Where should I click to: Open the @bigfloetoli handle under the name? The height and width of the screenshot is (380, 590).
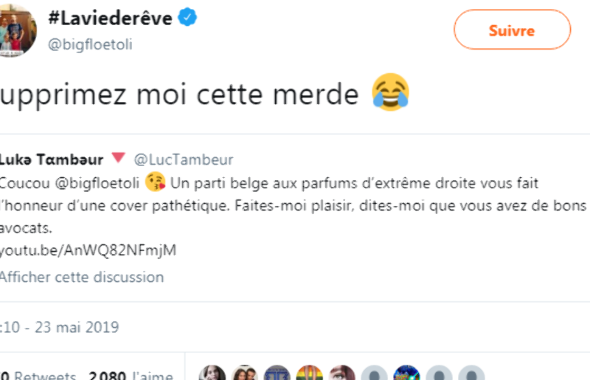pos(90,44)
